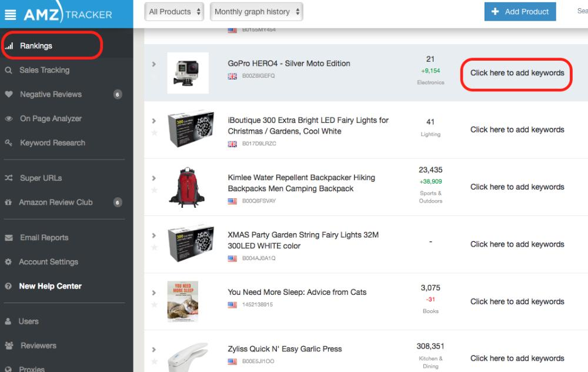Open the hamburger menu icon
Screen dimensions: 588x372
point(10,15)
